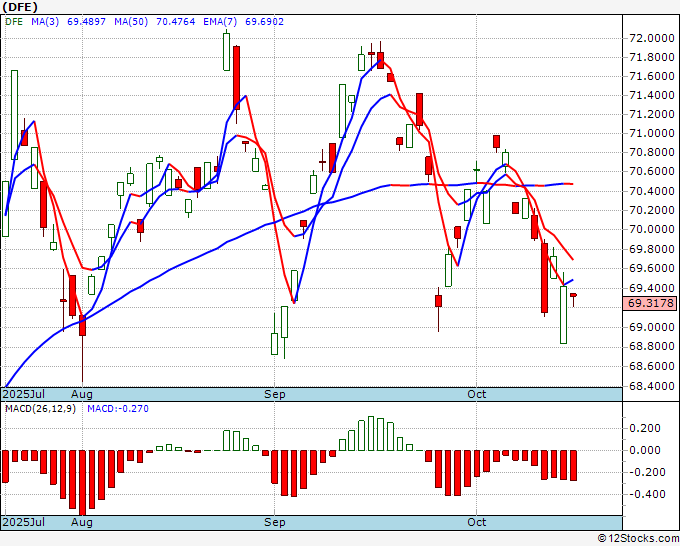
Task: Click the Sep label on MACD axis
Action: tap(275, 522)
